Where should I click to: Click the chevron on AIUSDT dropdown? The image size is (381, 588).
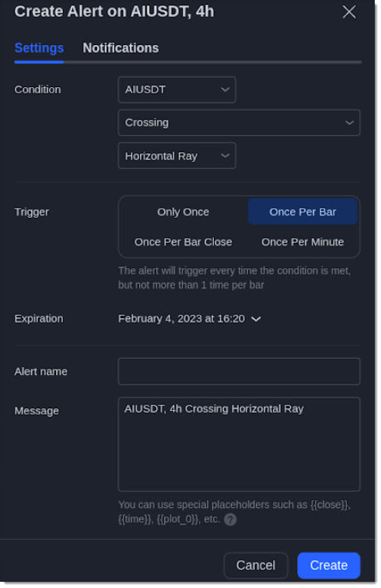225,89
